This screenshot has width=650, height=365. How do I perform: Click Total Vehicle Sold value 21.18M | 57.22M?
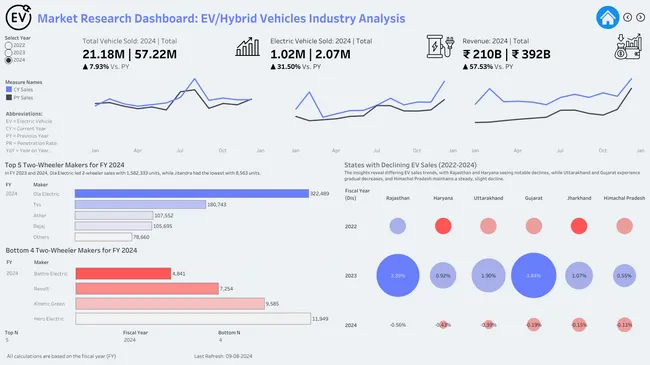(129, 54)
